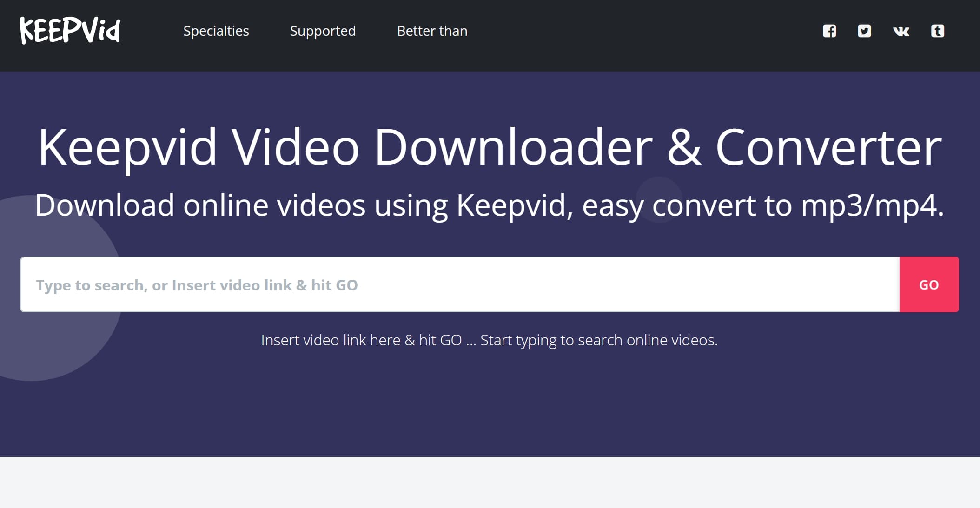Click the Specialties navigation link

tap(215, 30)
